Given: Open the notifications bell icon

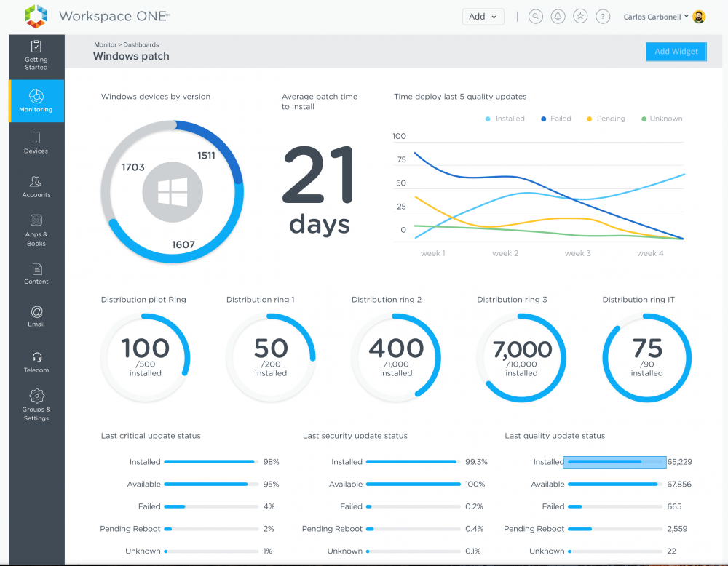Looking at the screenshot, I should coord(558,16).
